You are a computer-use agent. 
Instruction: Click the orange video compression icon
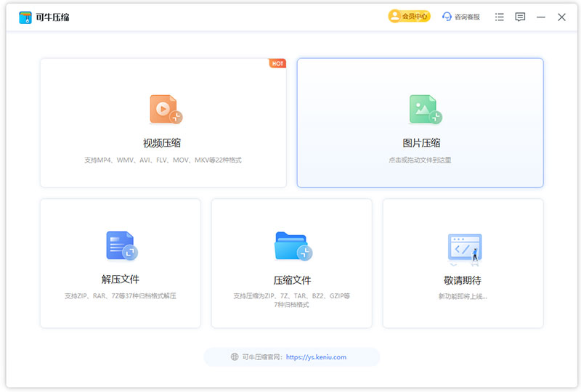166,110
